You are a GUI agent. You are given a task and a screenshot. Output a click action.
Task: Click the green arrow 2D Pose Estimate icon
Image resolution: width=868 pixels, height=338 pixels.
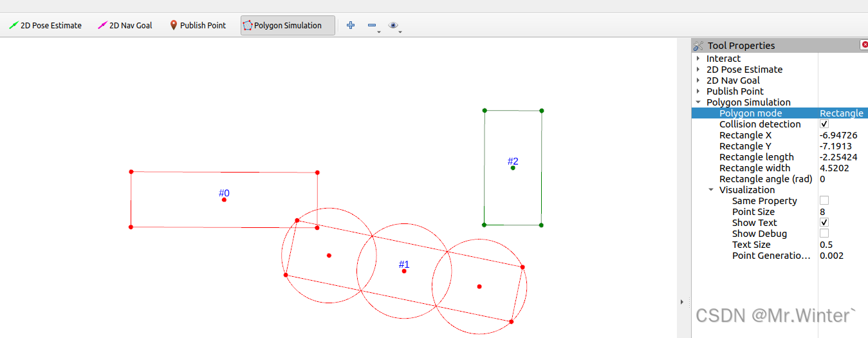(14, 26)
